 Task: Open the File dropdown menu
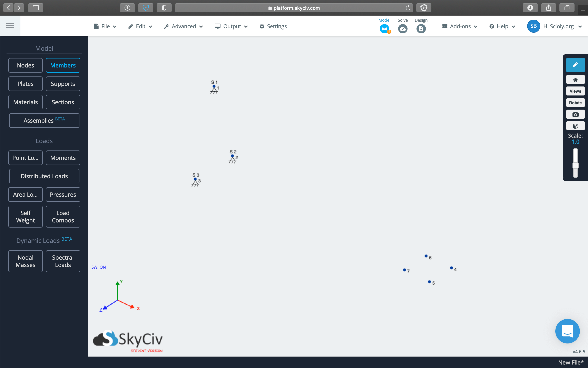pos(105,26)
